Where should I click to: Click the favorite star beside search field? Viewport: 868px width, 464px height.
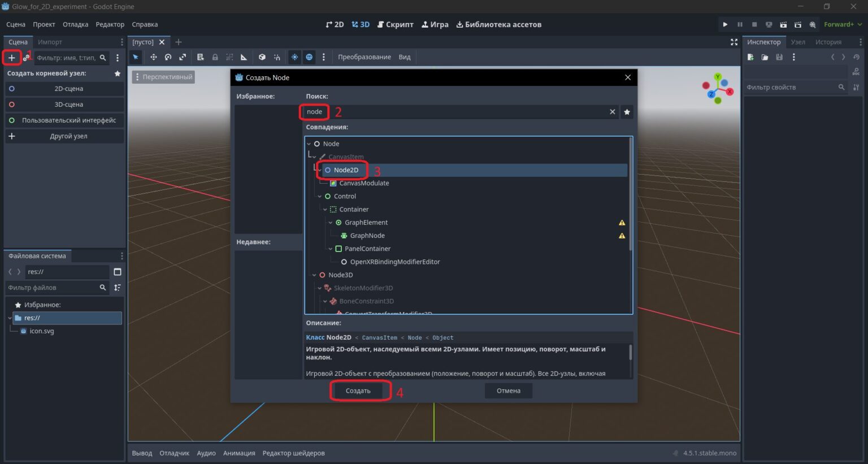(627, 112)
